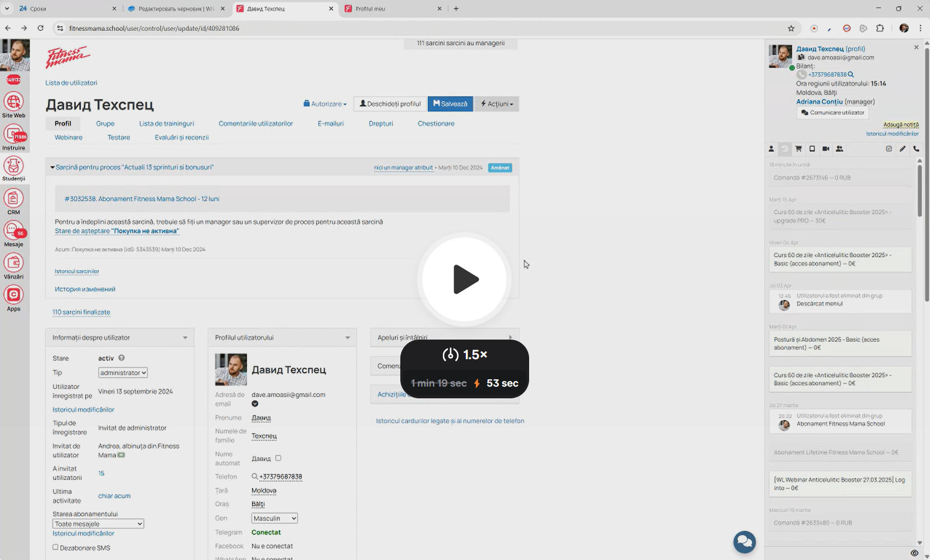Viewport: 930px width, 560px height.
Task: Open the CRM sidebar section
Action: tap(13, 202)
